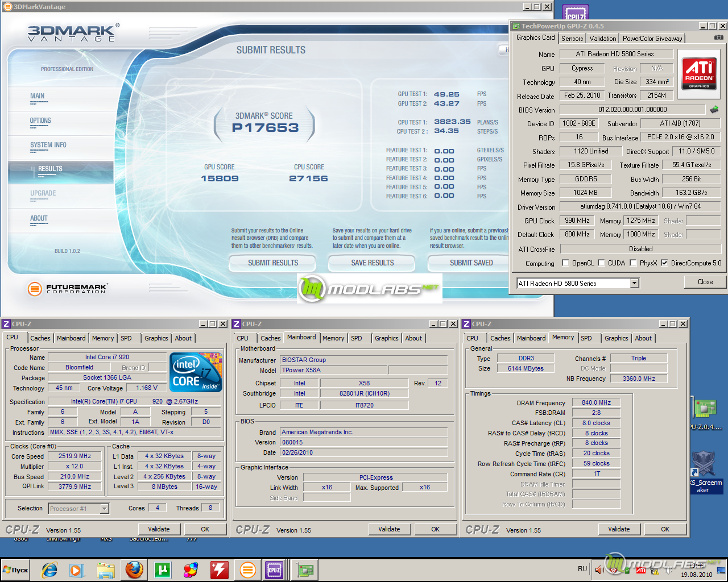Go to OPTIONS in the 3DMark sidebar
Screen dimensions: 728x582
pyautogui.click(x=40, y=121)
